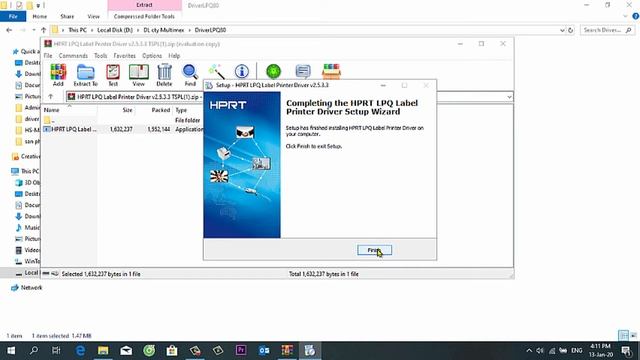640x360 pixels.
Task: Open WinRAR Help menu
Action: click(174, 56)
